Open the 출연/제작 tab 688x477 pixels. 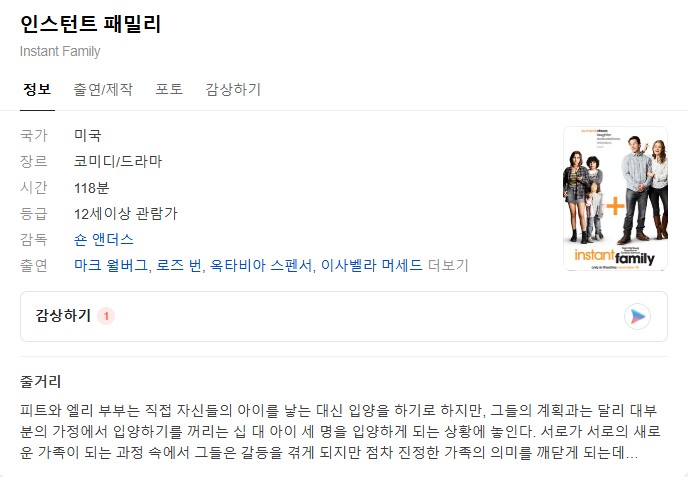click(x=103, y=90)
